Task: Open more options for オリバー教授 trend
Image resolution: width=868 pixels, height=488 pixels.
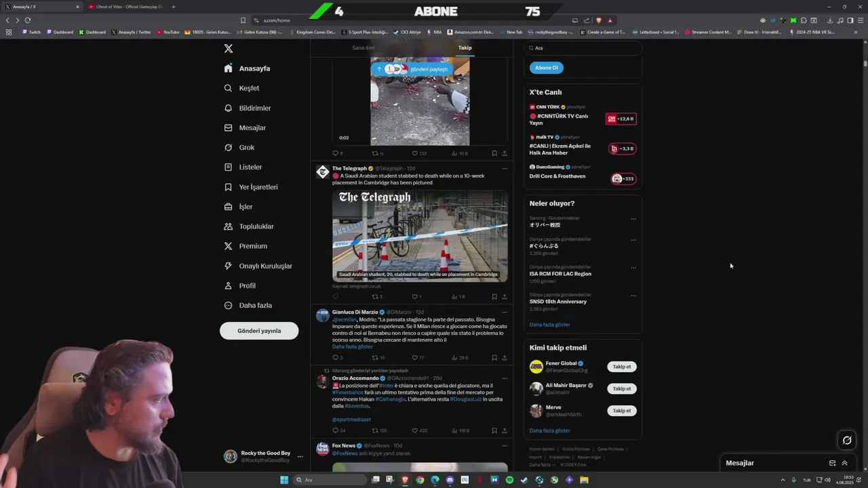Action: 633,219
